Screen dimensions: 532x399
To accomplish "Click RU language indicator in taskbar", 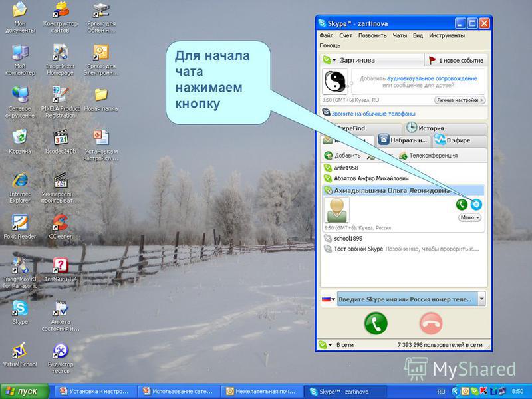I will [441, 391].
